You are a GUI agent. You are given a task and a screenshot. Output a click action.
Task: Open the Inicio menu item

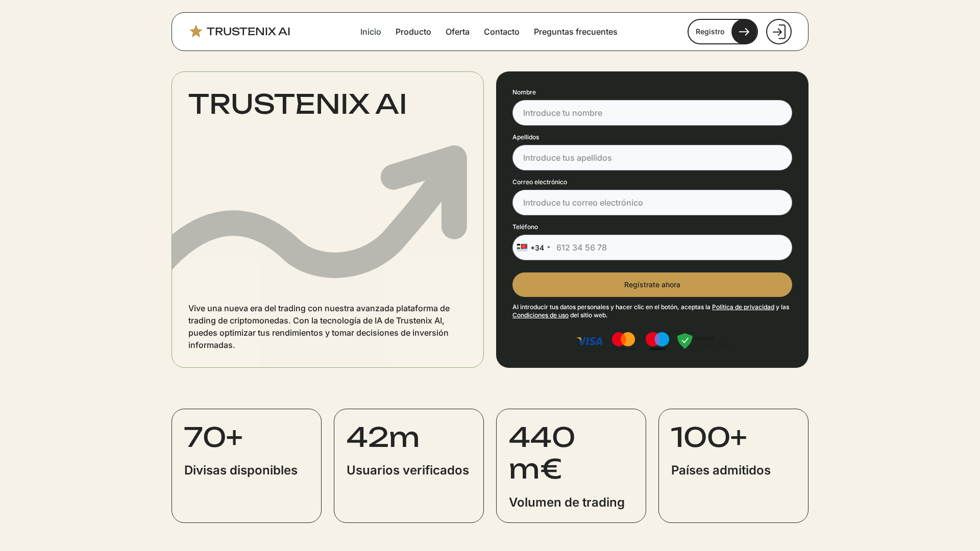[x=371, y=32]
